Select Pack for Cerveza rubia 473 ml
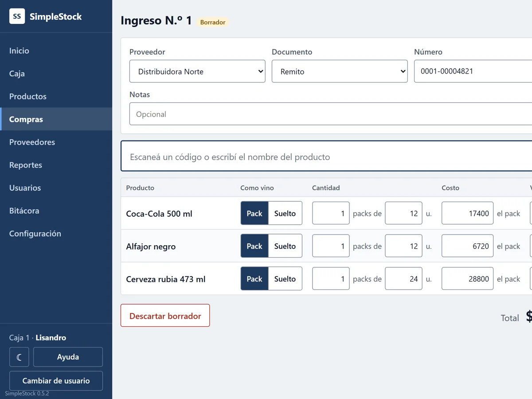This screenshot has height=399, width=532. [x=254, y=279]
